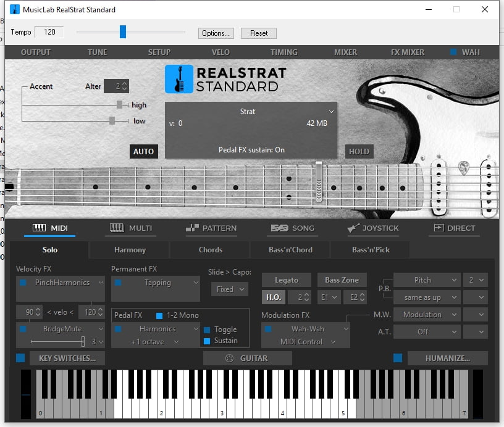Image resolution: width=504 pixels, height=427 pixels.
Task: Switch to the Bass'n'Chord tab
Action: click(x=290, y=250)
